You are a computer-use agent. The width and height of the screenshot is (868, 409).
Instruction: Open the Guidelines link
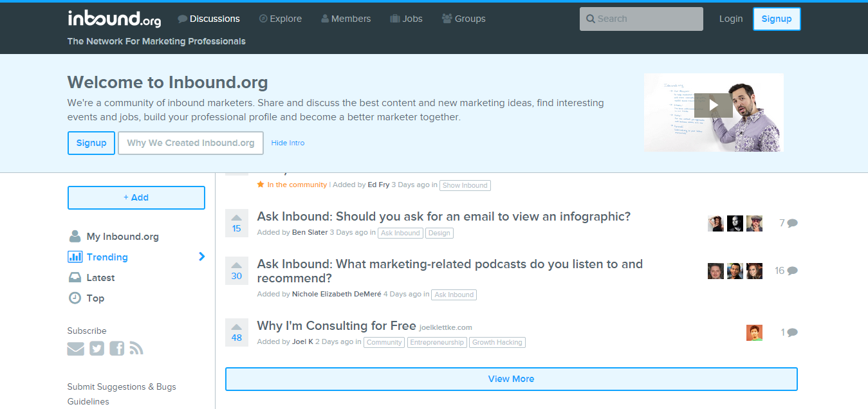[88, 401]
